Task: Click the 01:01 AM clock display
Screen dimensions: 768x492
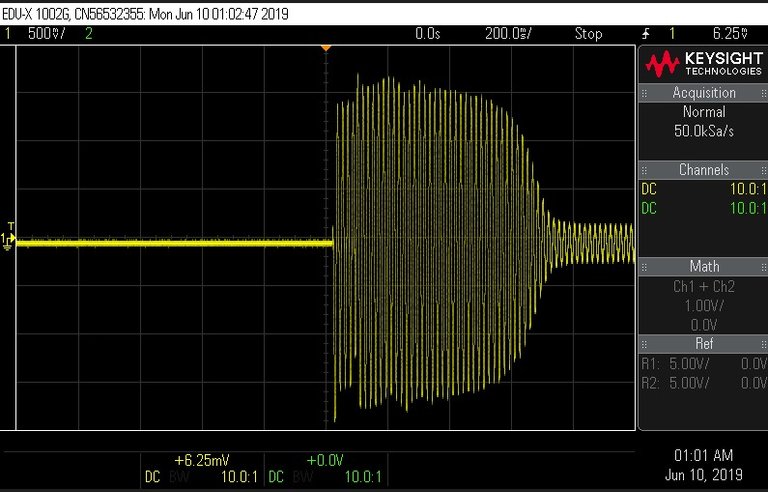Action: coord(703,456)
